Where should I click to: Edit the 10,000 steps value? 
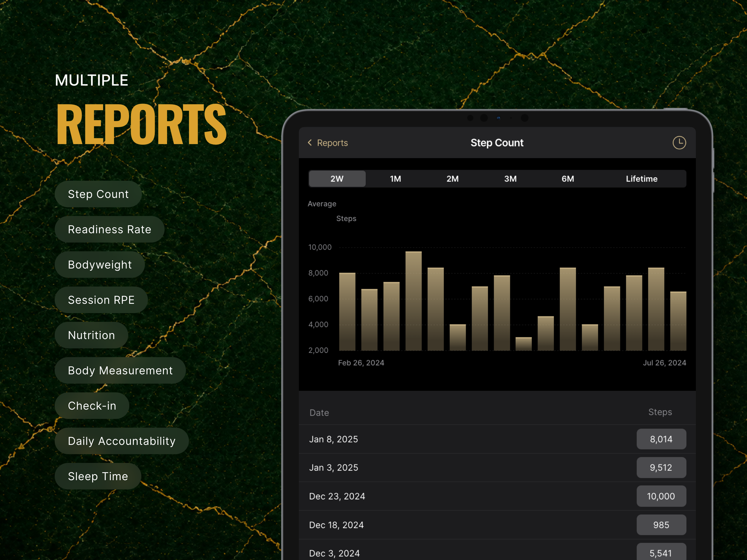click(x=661, y=496)
